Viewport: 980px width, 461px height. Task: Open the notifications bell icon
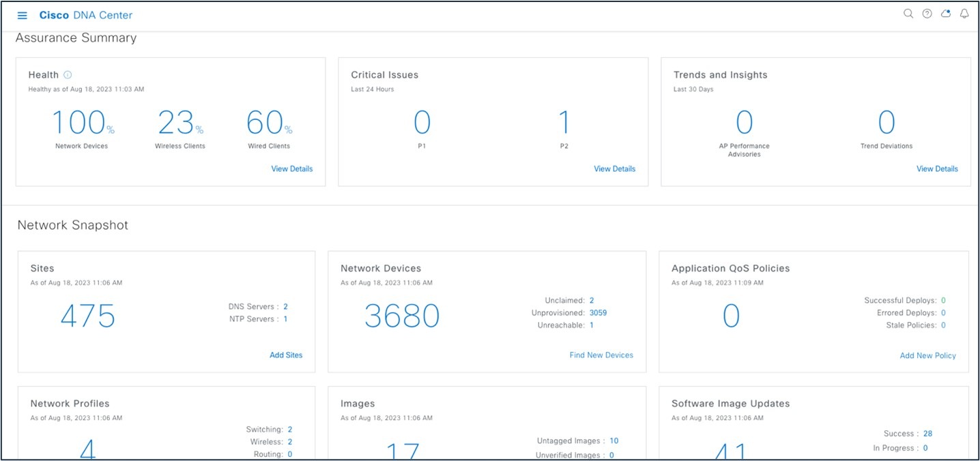964,13
